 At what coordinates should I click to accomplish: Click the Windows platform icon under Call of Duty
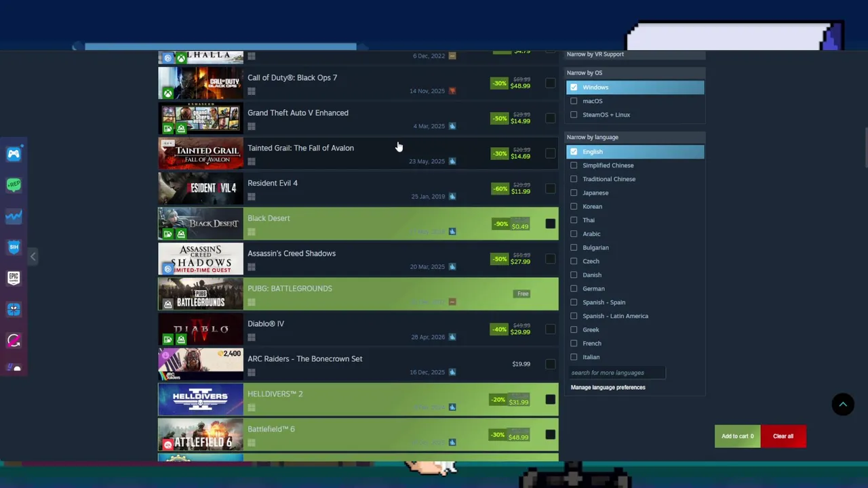[252, 91]
